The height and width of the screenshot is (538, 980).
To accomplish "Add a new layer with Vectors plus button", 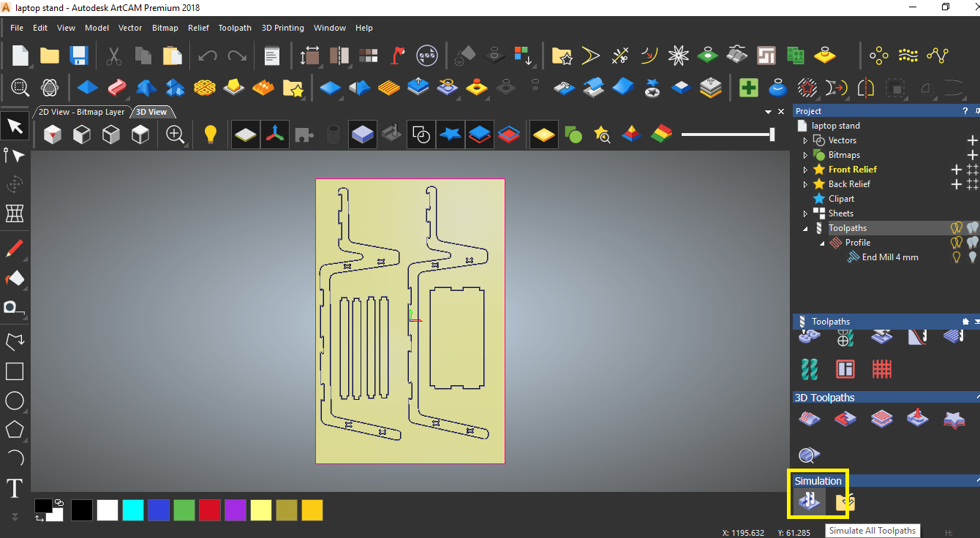I will coord(972,140).
